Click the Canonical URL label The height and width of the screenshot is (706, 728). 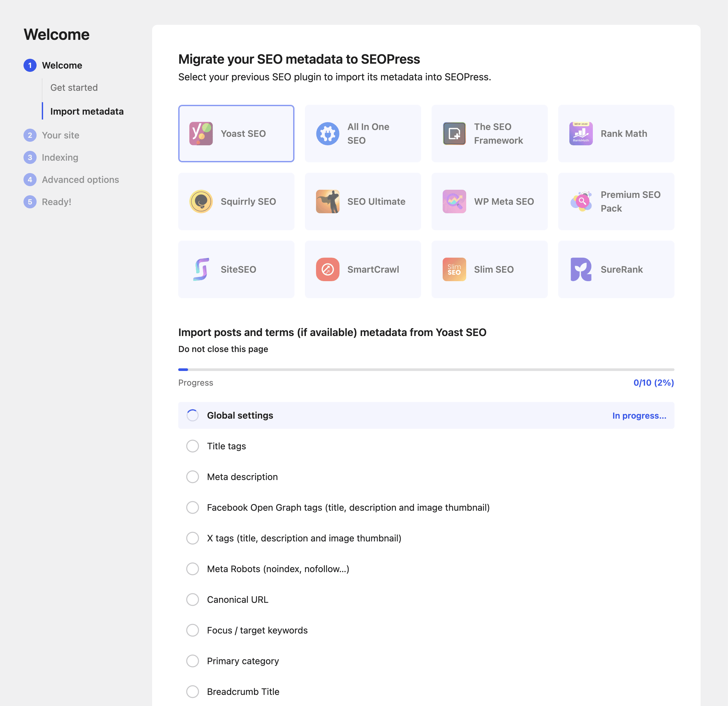click(x=238, y=600)
